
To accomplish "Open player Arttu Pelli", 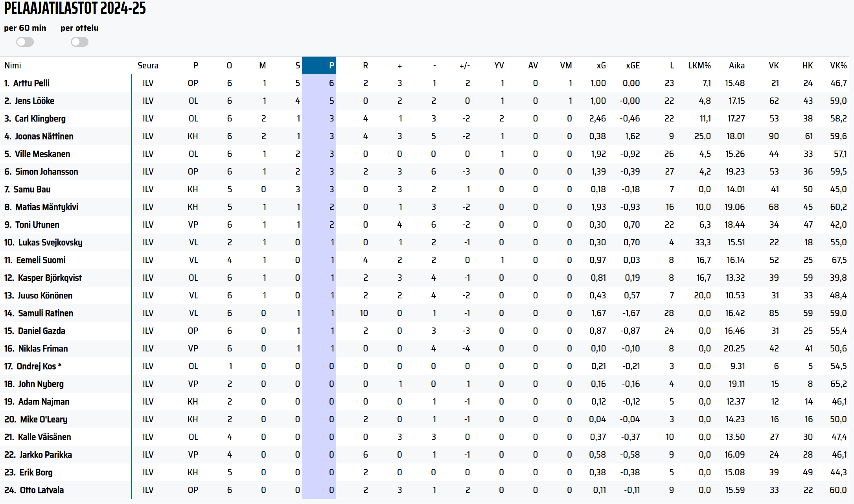I will [31, 83].
